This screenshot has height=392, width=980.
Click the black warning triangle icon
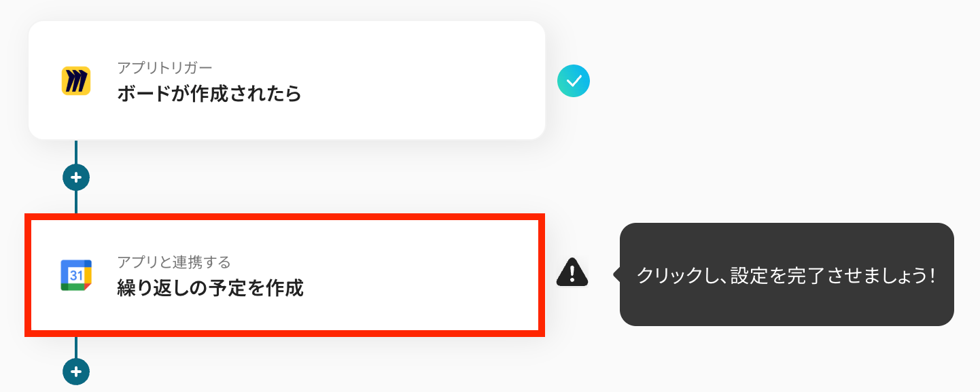tap(572, 272)
